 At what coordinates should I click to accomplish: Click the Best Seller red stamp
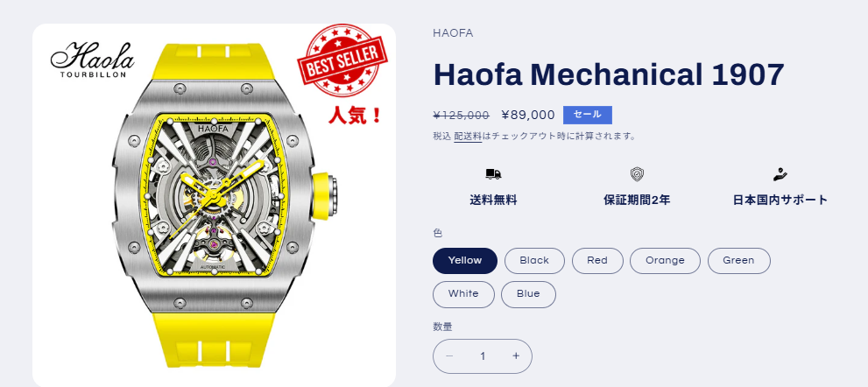tap(342, 60)
